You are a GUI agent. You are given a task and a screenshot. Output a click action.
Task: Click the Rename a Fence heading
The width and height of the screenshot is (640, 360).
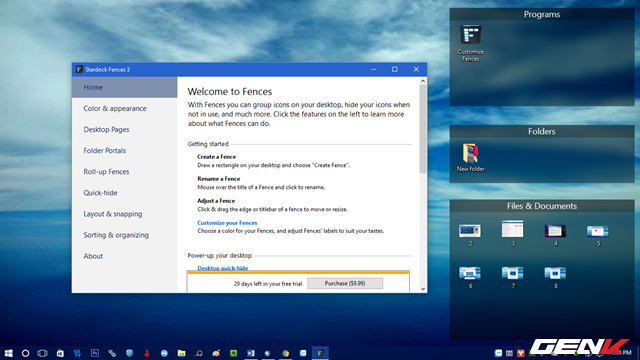coord(218,179)
